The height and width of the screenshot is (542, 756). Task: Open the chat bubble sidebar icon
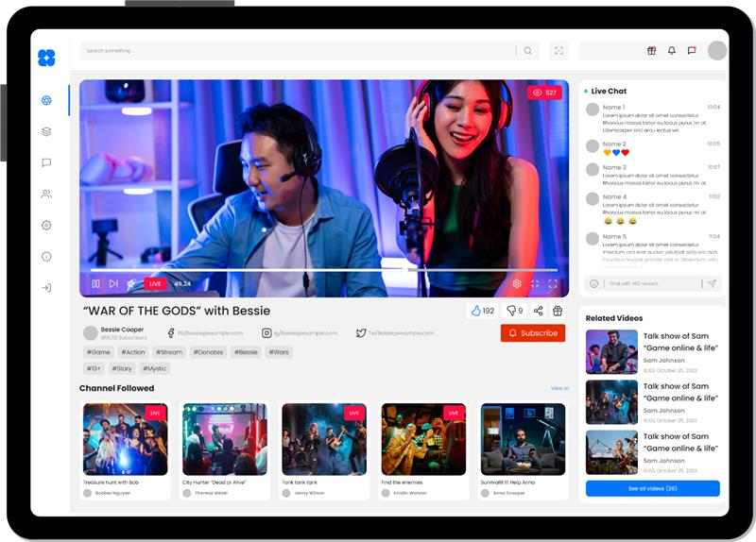point(46,162)
